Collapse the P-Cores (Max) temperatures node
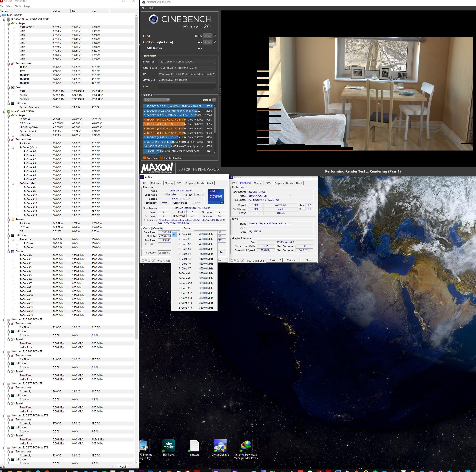Image resolution: width=476 pixels, height=472 pixels. point(13,147)
